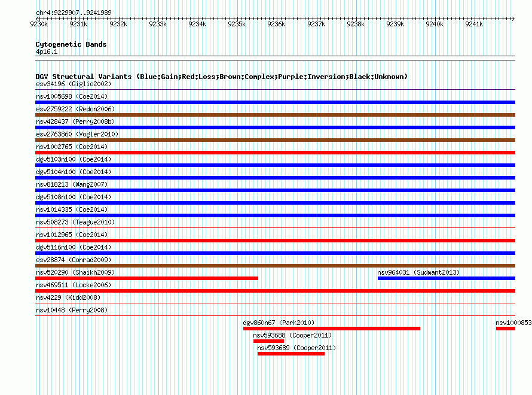Screen dimensions: 532x395
Task: Select the short red nsv593688 bar
Action: click(x=269, y=341)
